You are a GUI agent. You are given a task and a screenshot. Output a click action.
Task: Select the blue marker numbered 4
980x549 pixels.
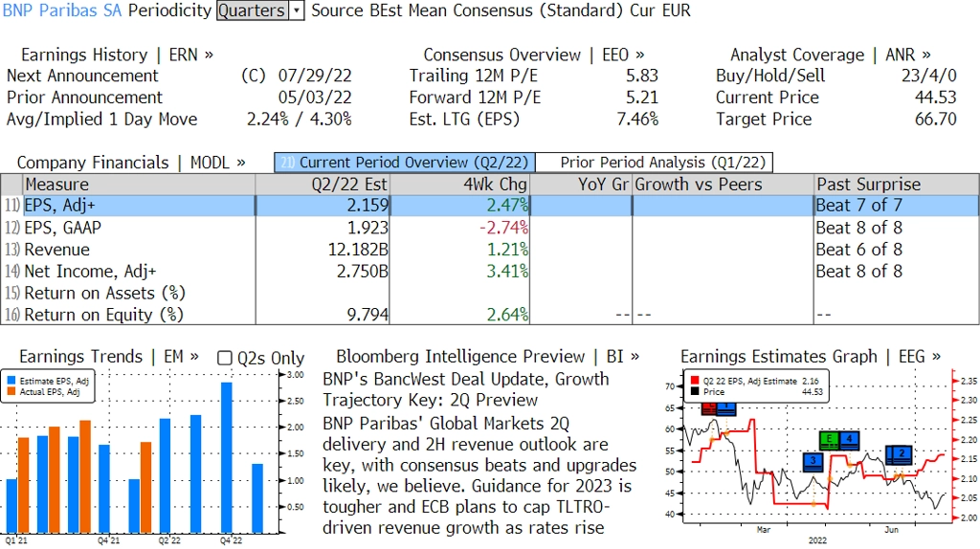849,440
